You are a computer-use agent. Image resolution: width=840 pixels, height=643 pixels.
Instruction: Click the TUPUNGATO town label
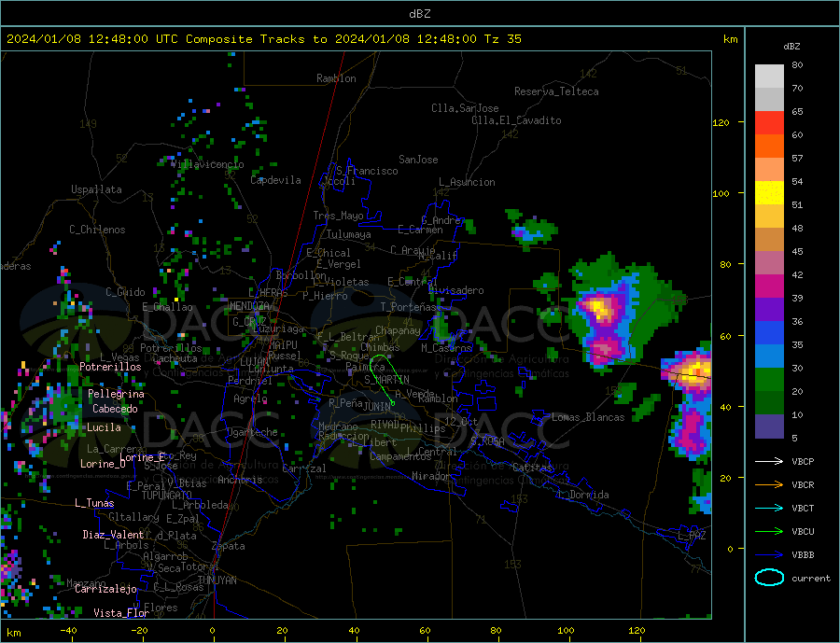click(x=167, y=496)
